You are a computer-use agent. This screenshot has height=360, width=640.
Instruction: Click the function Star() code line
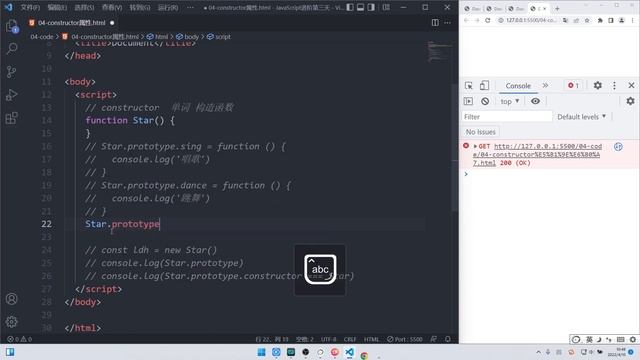pyautogui.click(x=130, y=120)
